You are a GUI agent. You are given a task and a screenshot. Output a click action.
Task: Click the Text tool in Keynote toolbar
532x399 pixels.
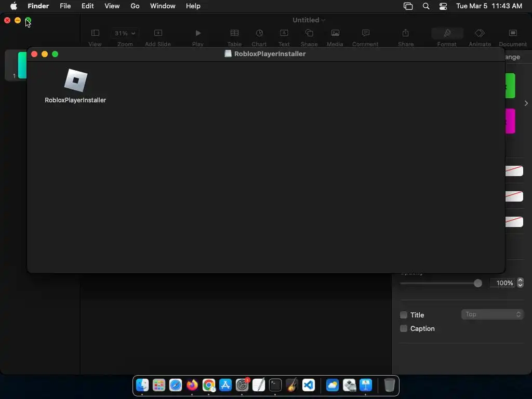point(284,33)
